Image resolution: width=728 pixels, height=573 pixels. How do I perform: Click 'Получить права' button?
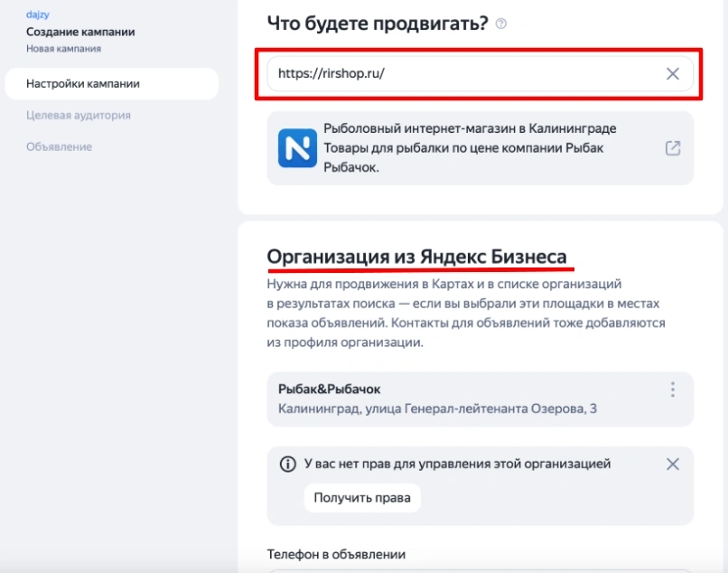click(362, 498)
